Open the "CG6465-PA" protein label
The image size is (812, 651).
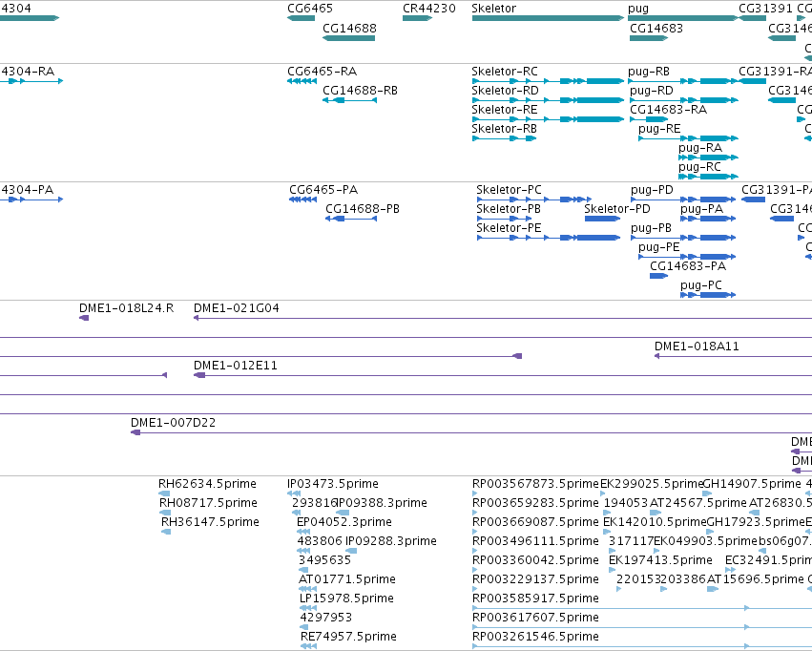tap(323, 190)
